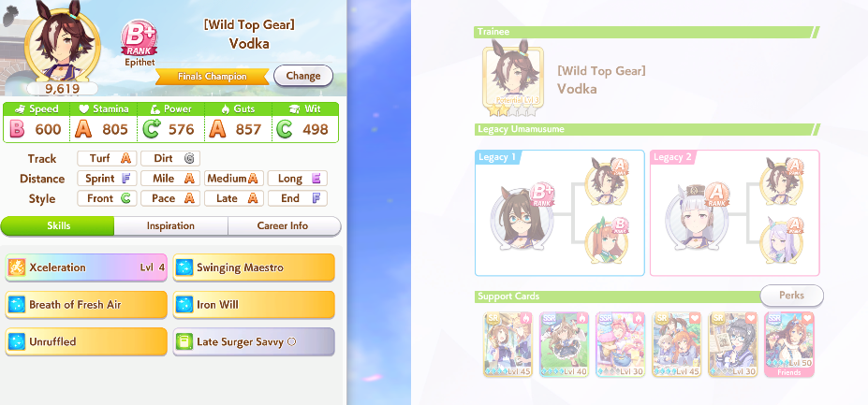Click the Change epithet button
Image resolution: width=868 pixels, height=405 pixels.
(303, 76)
